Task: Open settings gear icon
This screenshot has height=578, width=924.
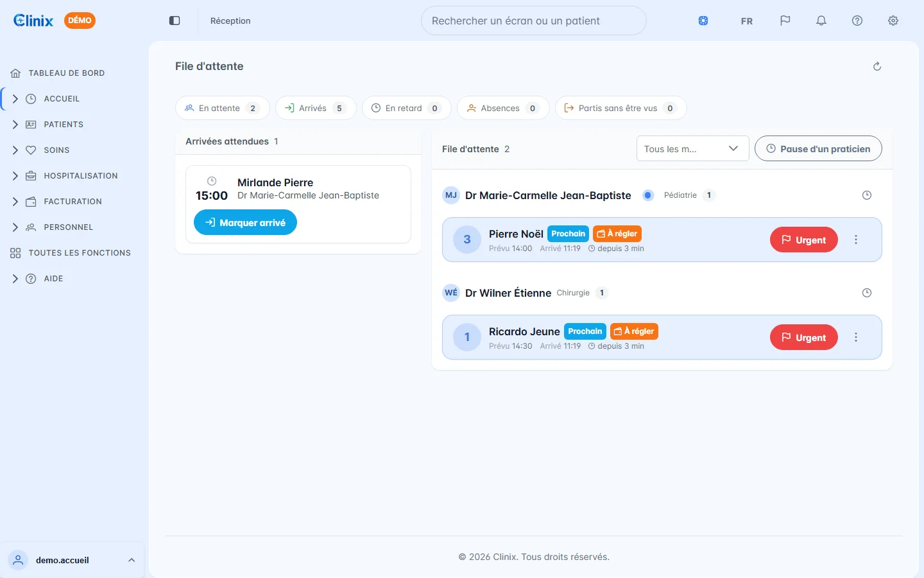Action: [x=893, y=21]
